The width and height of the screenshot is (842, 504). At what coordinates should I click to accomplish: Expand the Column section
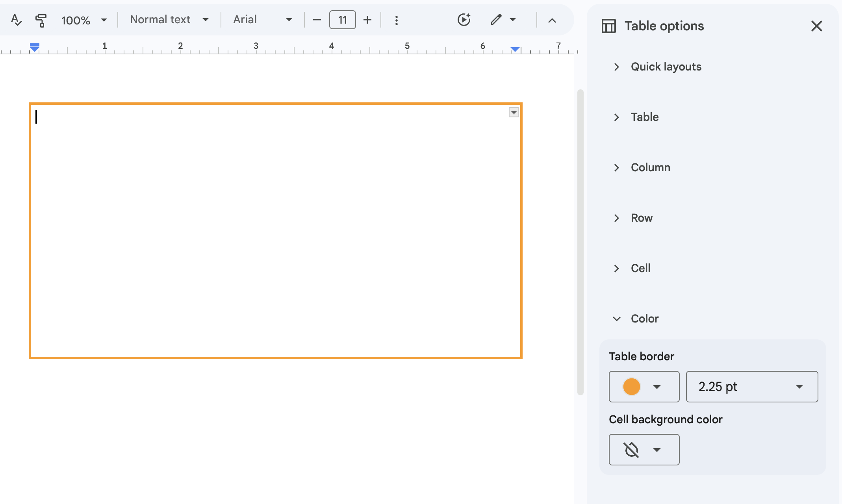coord(642,168)
